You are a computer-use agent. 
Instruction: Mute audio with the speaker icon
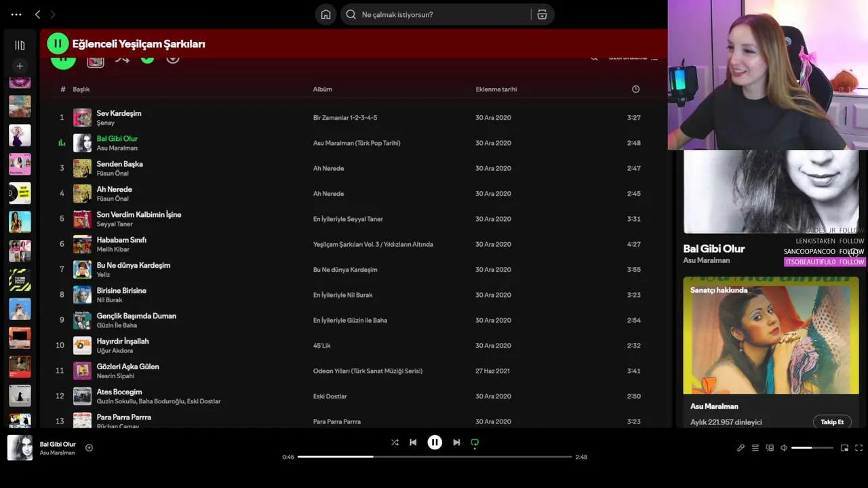784,448
